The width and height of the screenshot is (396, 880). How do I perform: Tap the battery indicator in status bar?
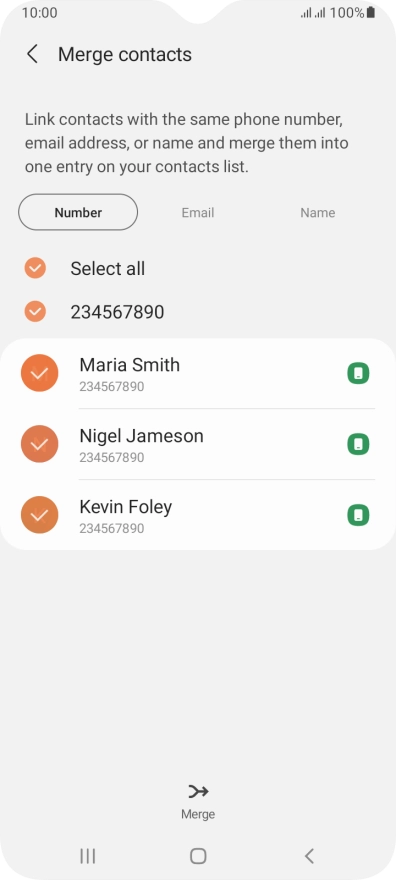pos(371,12)
